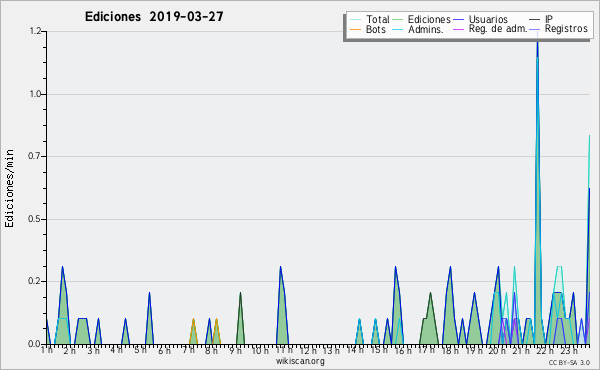
Task: Click the 0.5 y-axis value
Action: coord(35,219)
